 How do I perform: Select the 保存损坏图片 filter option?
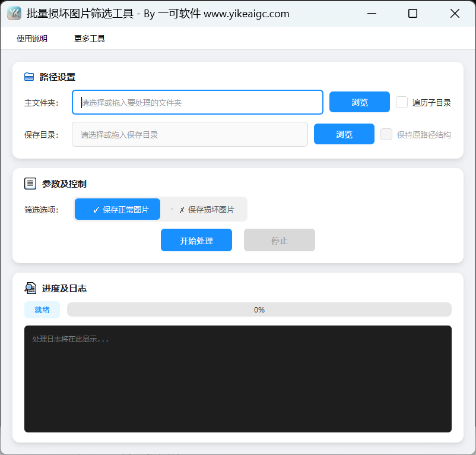pyautogui.click(x=204, y=209)
